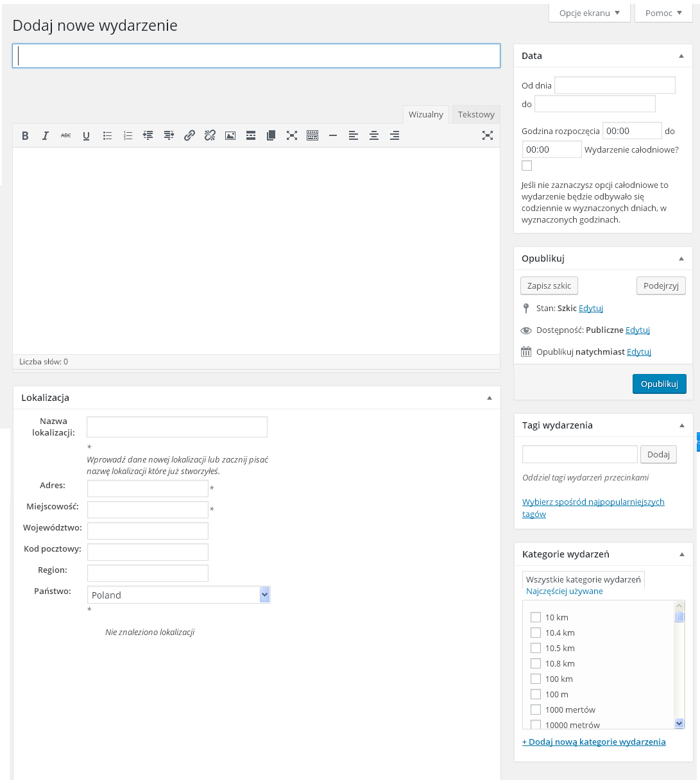Click the Kod pocztowy input field
The height and width of the screenshot is (782, 700).
pos(148,552)
